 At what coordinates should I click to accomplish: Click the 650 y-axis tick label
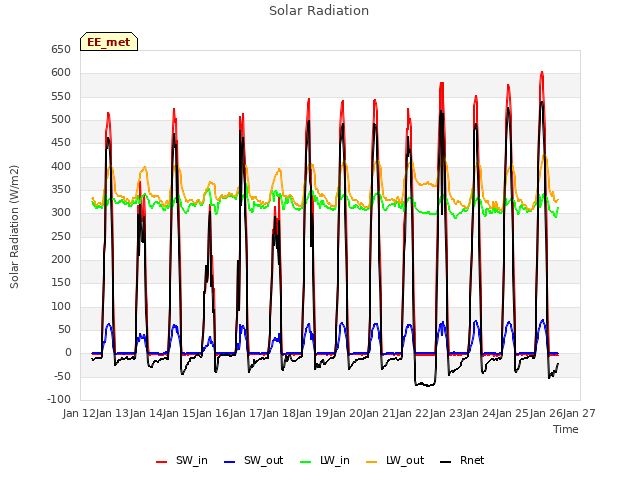61,49
